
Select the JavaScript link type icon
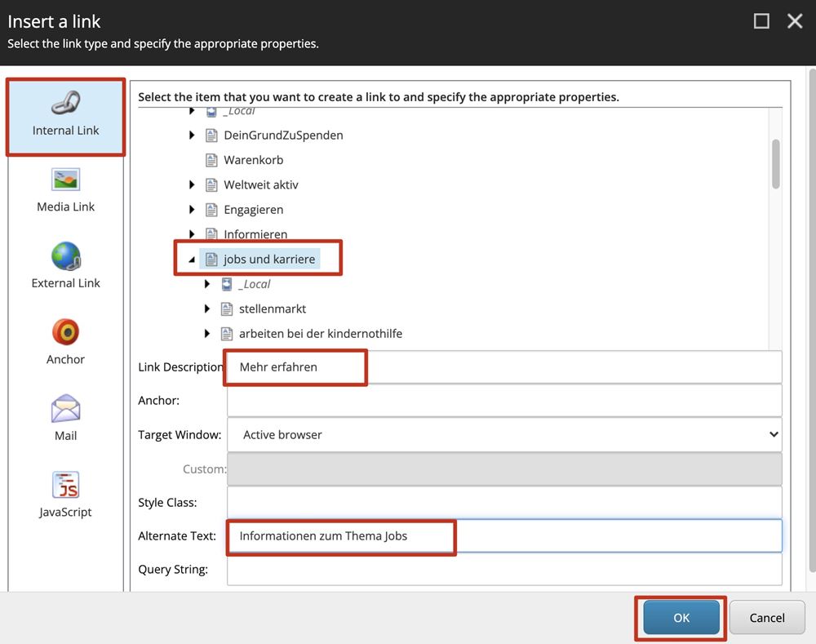(x=65, y=485)
